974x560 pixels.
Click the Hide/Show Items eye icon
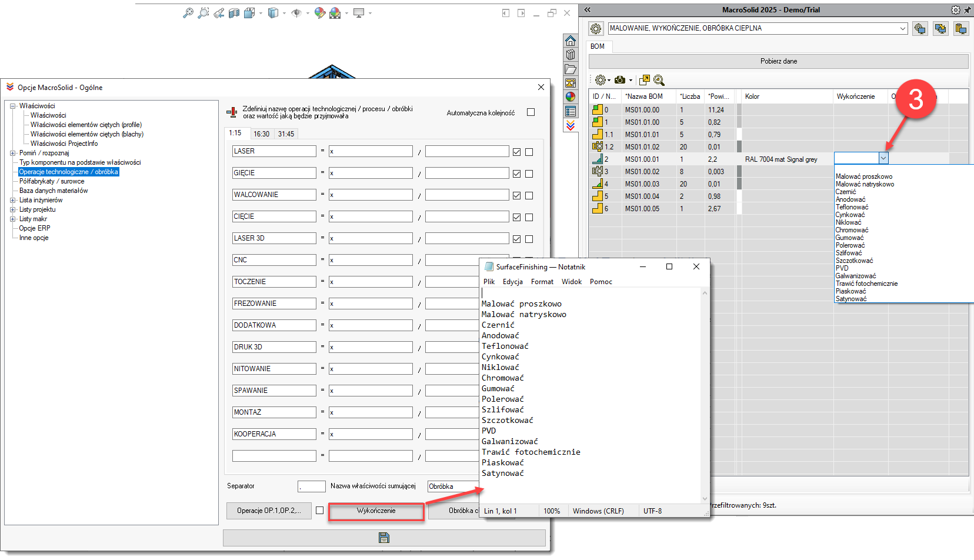296,13
